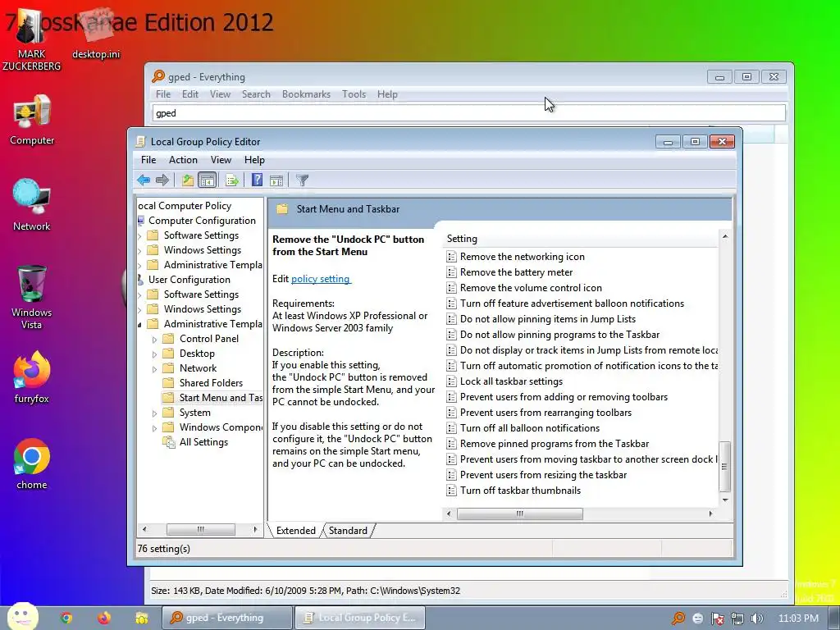
Task: Switch to the Standard tab
Action: pos(348,531)
